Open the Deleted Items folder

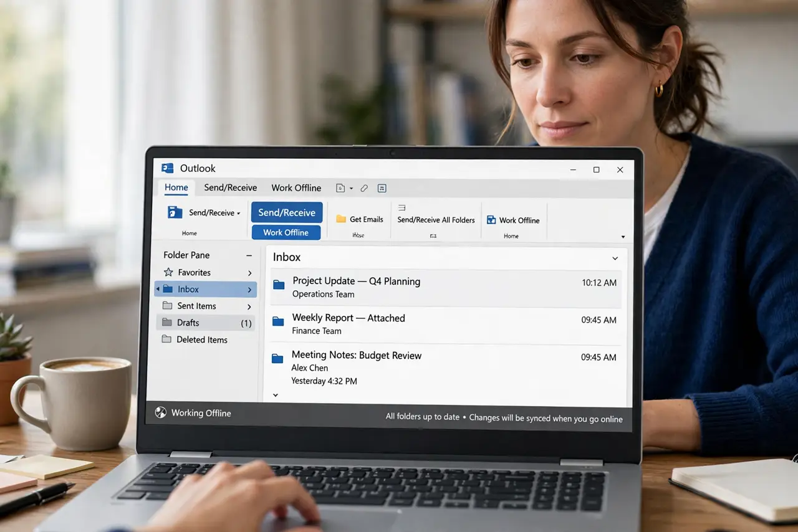[x=195, y=340]
